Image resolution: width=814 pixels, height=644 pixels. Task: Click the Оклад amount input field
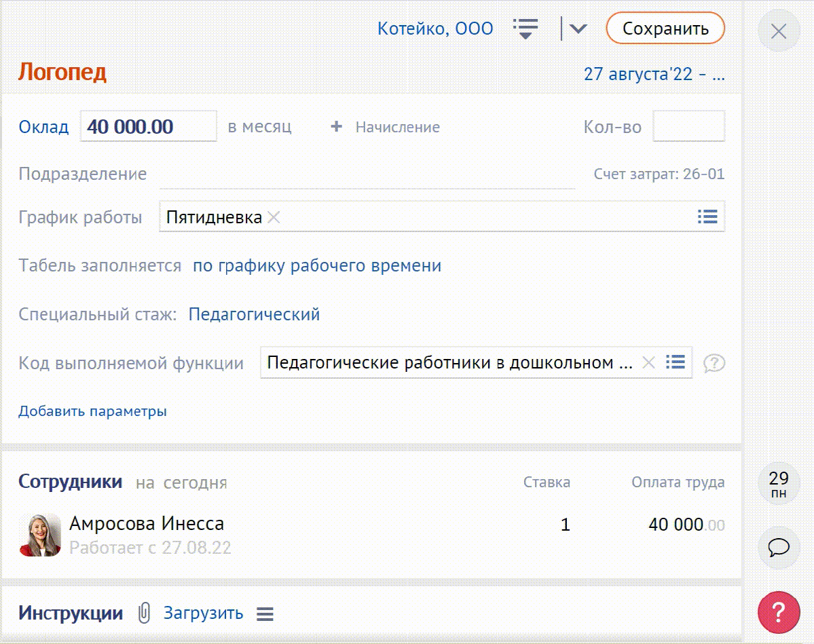(x=148, y=127)
